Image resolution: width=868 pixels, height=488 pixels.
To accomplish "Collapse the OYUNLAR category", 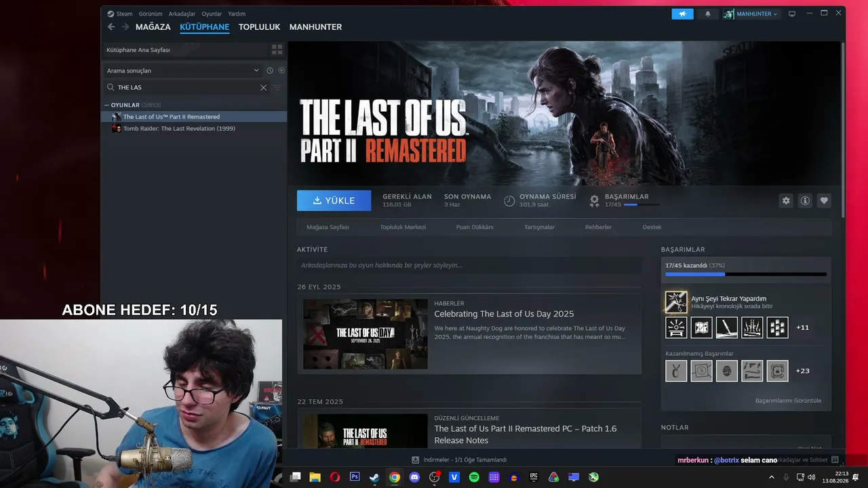I will pyautogui.click(x=106, y=105).
